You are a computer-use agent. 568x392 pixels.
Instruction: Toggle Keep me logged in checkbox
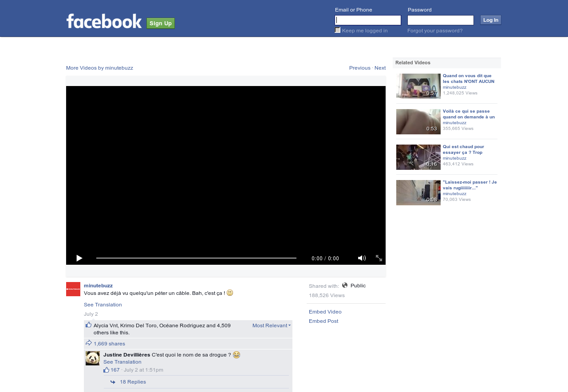pos(338,30)
